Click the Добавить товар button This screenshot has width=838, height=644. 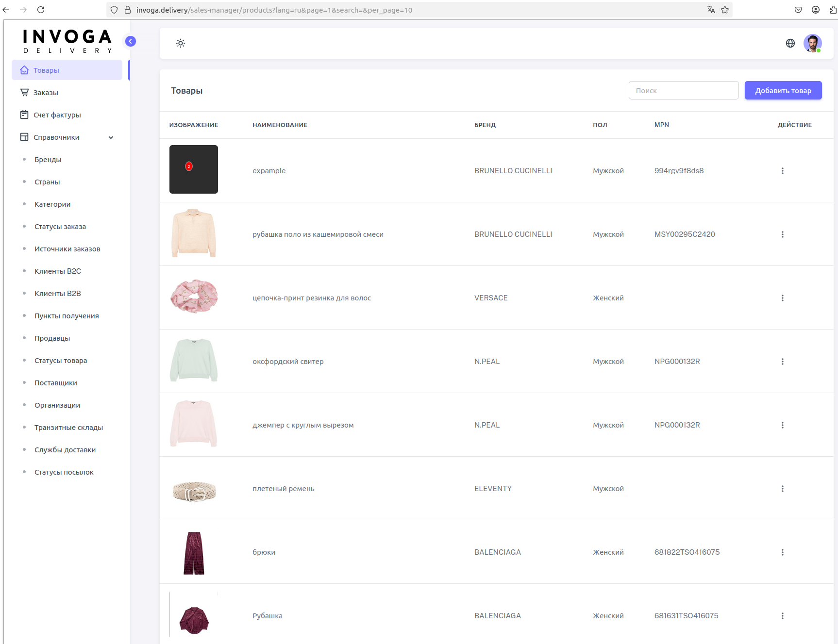[x=783, y=90]
